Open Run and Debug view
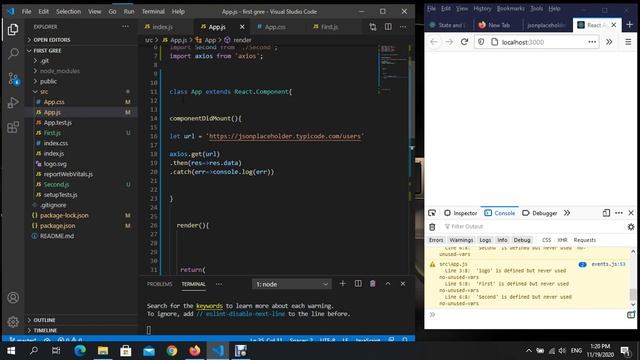 13,103
